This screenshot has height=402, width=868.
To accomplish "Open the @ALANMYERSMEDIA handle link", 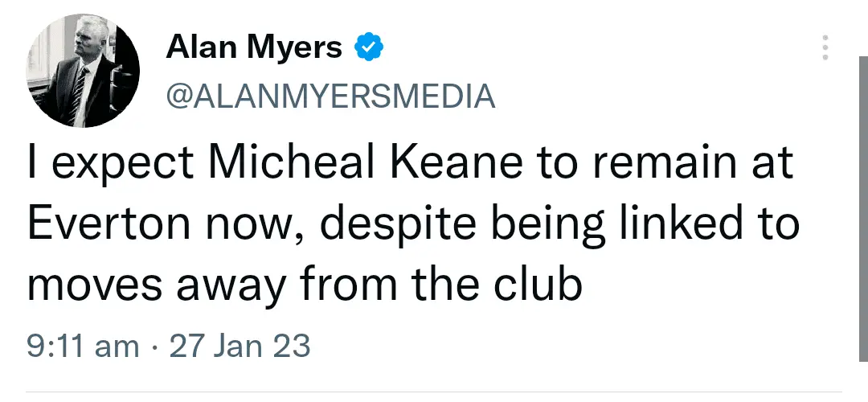I will coord(330,96).
